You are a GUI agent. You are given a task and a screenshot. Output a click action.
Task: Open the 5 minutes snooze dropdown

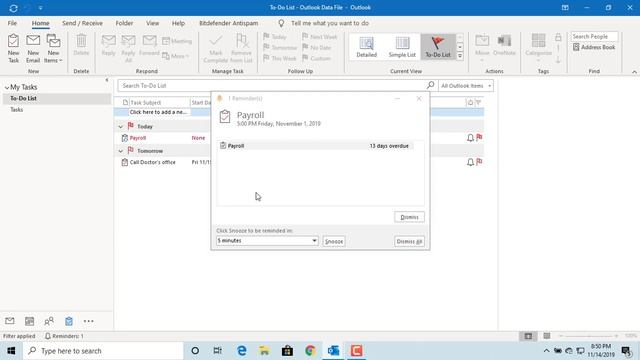coord(267,241)
